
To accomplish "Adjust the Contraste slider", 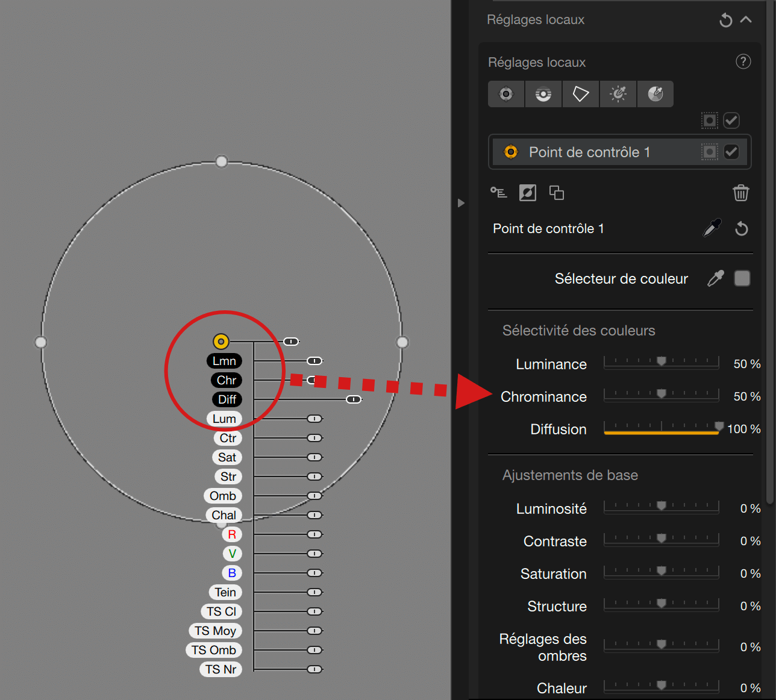I will (662, 539).
